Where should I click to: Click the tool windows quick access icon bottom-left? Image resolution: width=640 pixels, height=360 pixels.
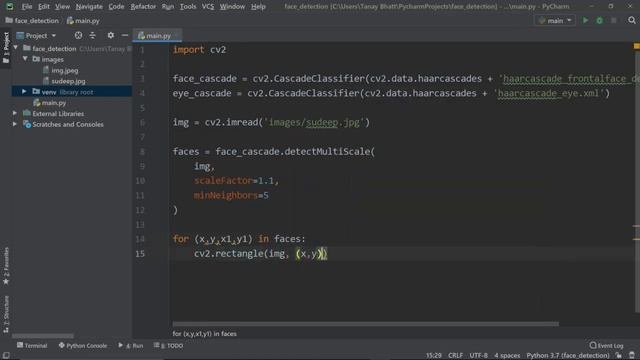[6, 356]
